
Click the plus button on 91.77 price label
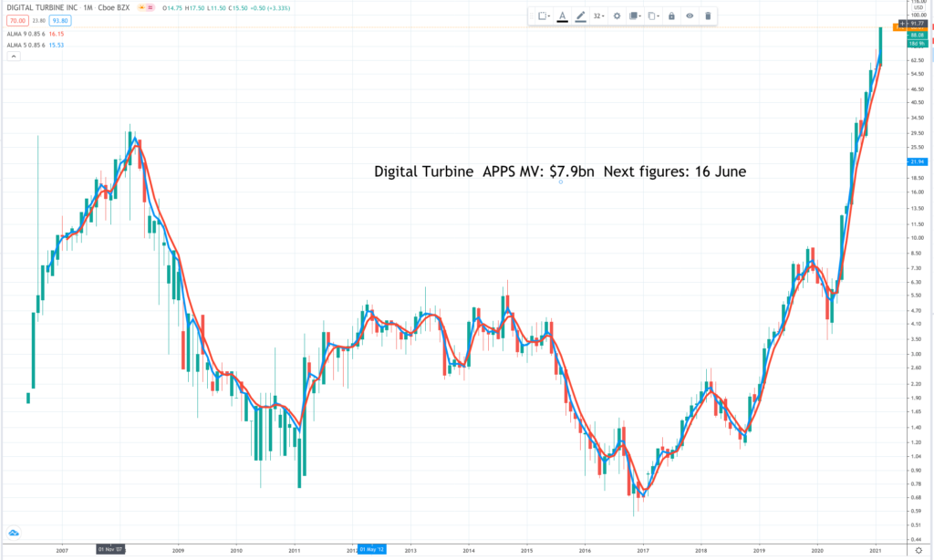(x=902, y=24)
